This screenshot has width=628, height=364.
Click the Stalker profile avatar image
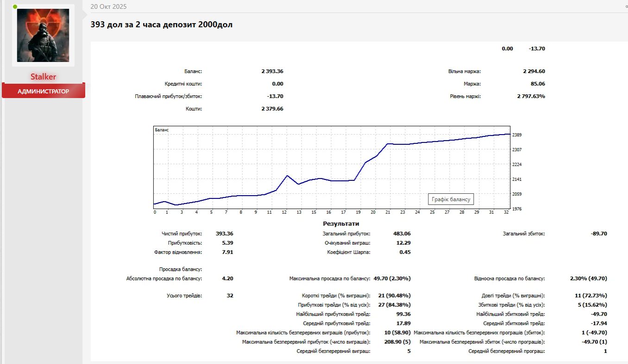click(x=43, y=35)
